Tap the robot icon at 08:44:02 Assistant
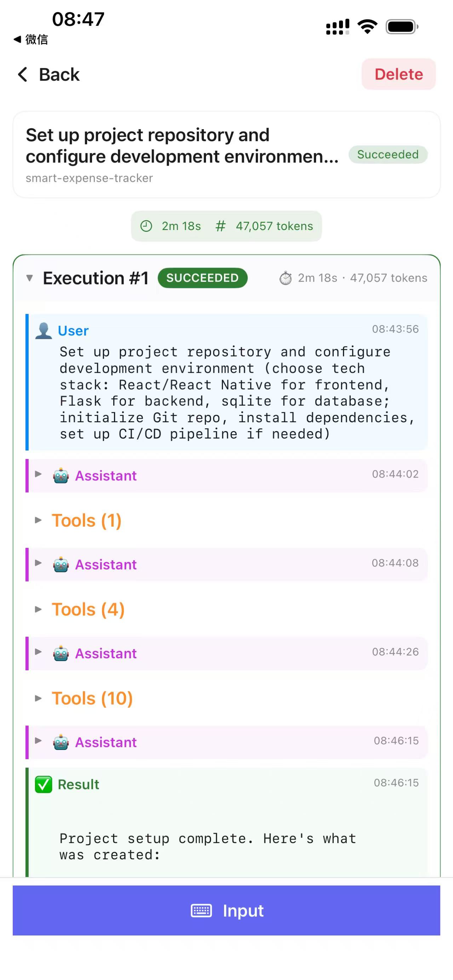453x980 pixels. pyautogui.click(x=61, y=476)
